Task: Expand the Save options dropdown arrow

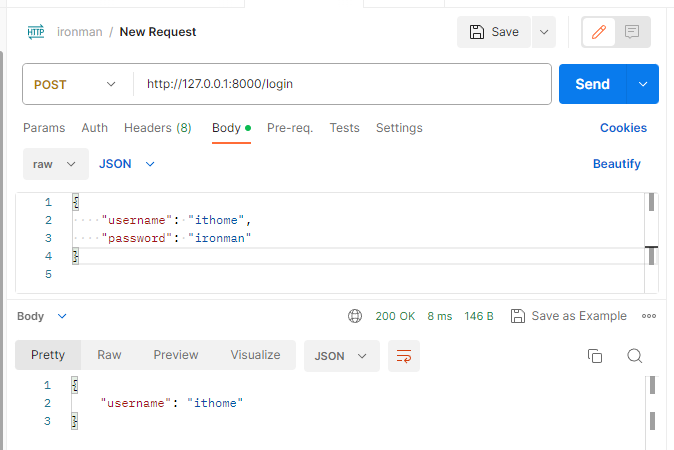Action: point(544,32)
